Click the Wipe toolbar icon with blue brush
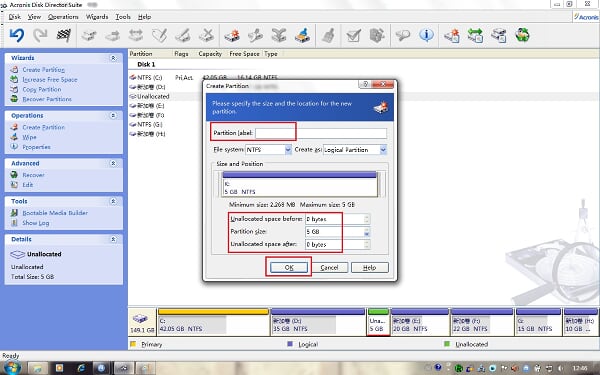The width and height of the screenshot is (600, 375). pyautogui.click(x=302, y=35)
